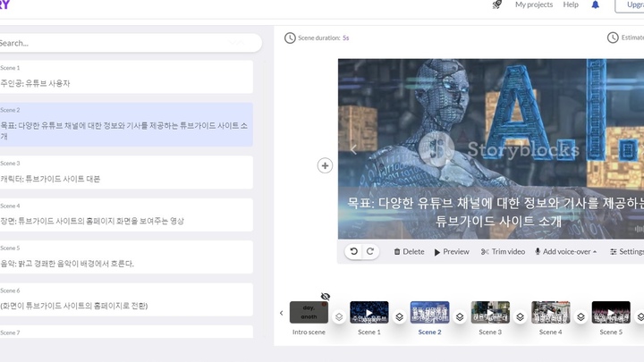Image resolution: width=644 pixels, height=362 pixels.
Task: Select the Scene 4 timeline thumbnail
Action: coord(551,312)
